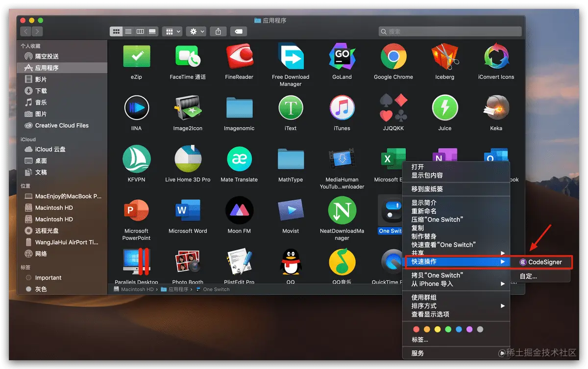The width and height of the screenshot is (588, 369).
Task: Apply the purple tag color
Action: [x=469, y=329]
